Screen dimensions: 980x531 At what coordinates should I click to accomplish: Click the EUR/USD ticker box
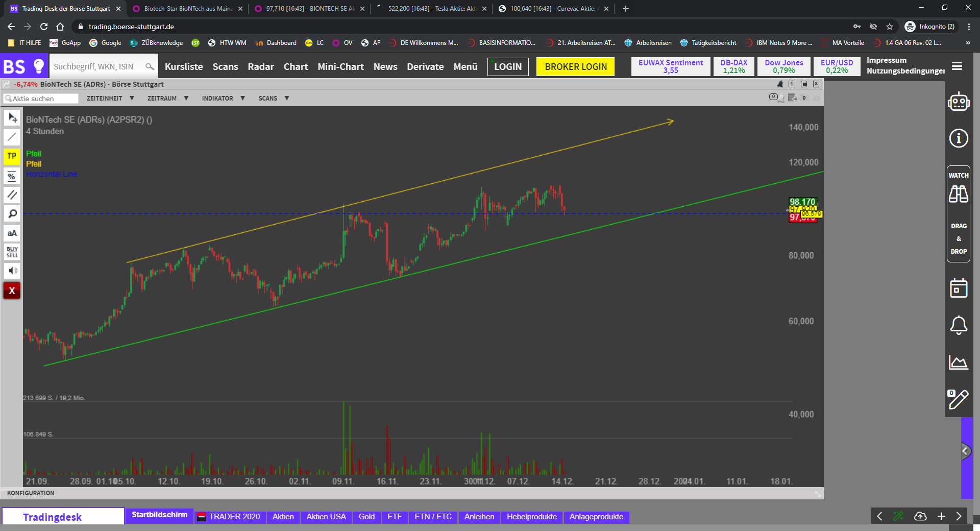[837, 66]
